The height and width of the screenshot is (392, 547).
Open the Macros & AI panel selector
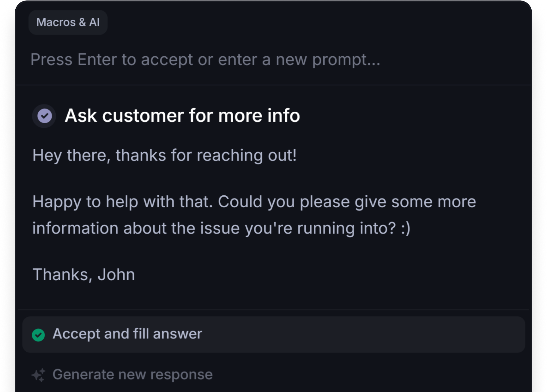pos(68,22)
